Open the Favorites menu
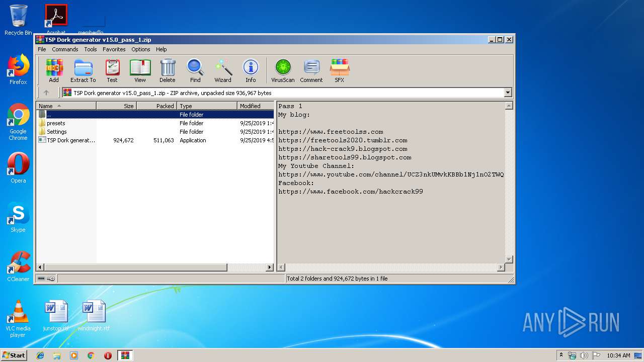 (x=114, y=49)
